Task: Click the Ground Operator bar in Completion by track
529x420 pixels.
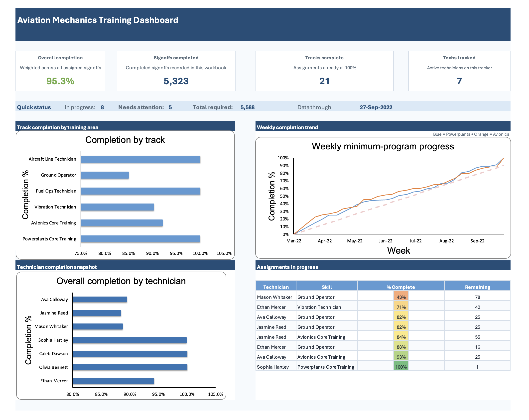Action: pos(105,175)
